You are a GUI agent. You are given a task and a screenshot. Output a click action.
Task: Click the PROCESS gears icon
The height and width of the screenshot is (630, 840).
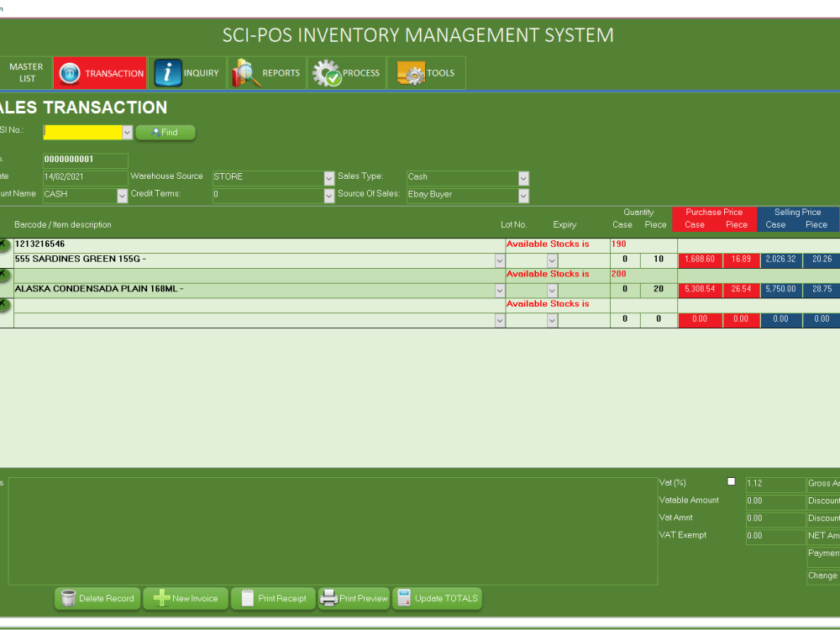(x=325, y=72)
